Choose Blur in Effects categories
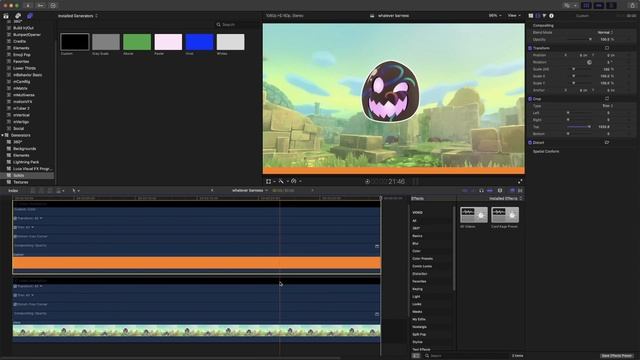Image resolution: width=640 pixels, height=360 pixels. [x=416, y=244]
